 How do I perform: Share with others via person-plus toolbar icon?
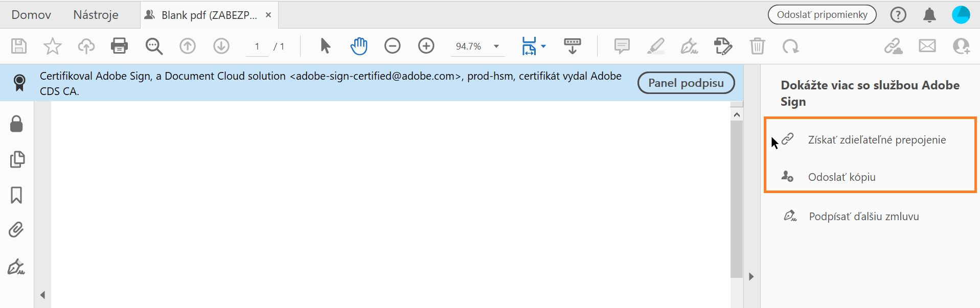pyautogui.click(x=961, y=46)
